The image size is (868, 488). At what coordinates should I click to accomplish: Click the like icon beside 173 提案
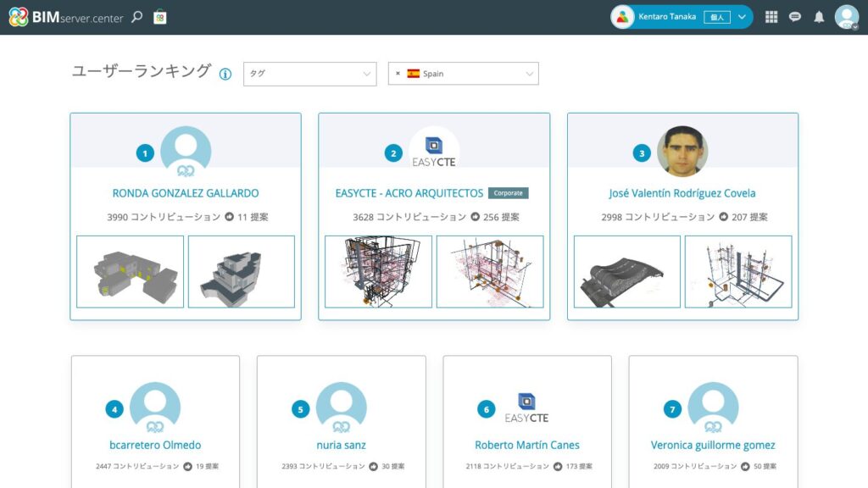pyautogui.click(x=558, y=467)
